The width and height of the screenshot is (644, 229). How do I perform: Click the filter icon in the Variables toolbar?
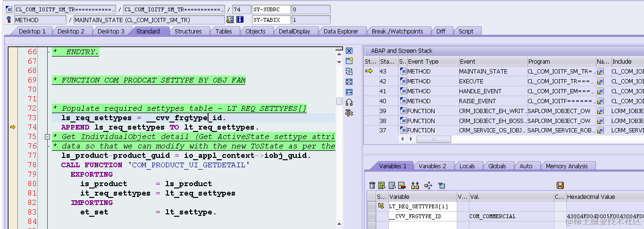point(442,186)
